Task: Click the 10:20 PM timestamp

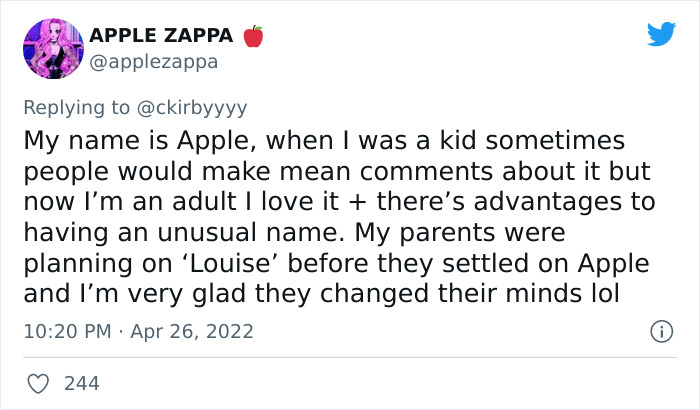Action: coord(64,331)
